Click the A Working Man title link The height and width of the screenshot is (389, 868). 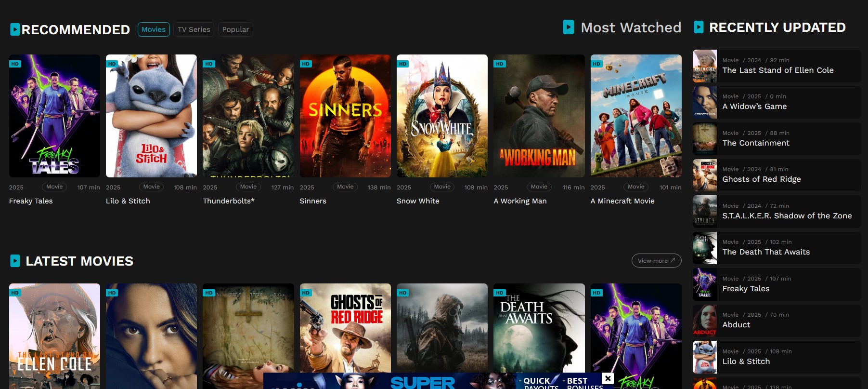[x=520, y=201]
